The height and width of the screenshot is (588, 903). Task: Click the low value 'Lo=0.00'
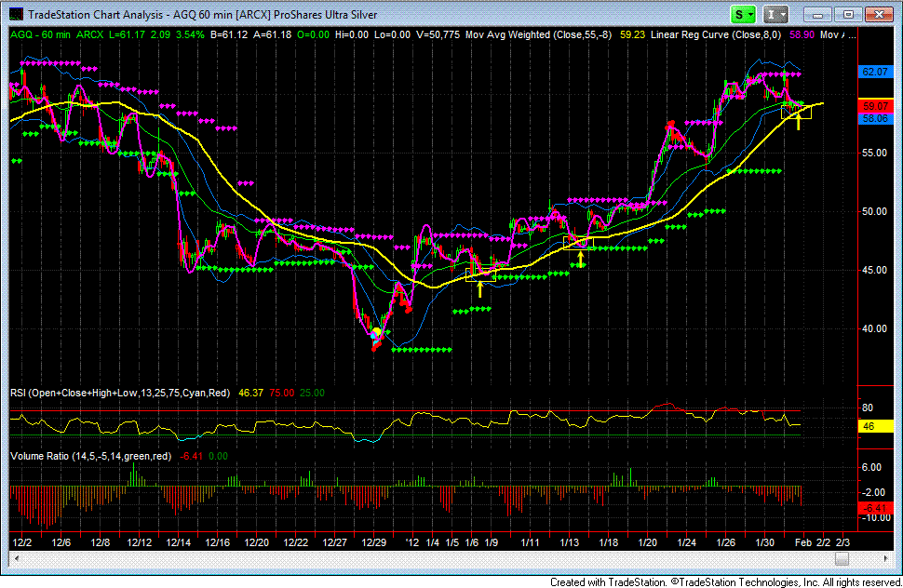[x=392, y=34]
